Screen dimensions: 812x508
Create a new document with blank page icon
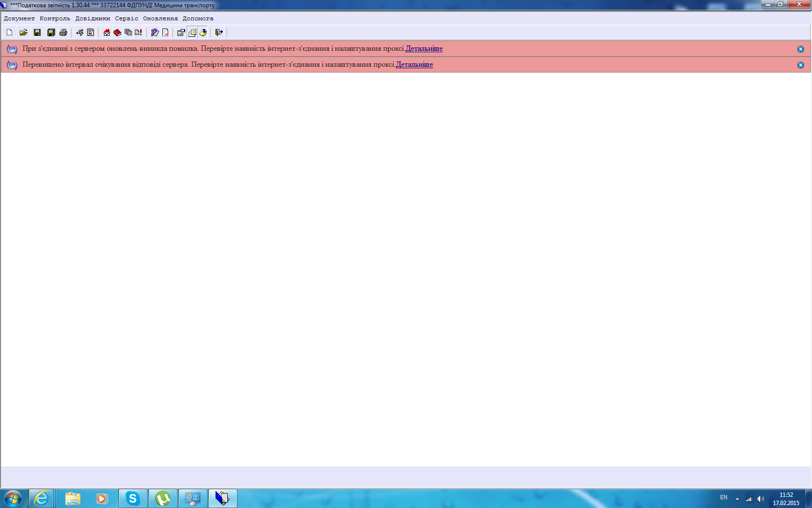click(x=9, y=32)
